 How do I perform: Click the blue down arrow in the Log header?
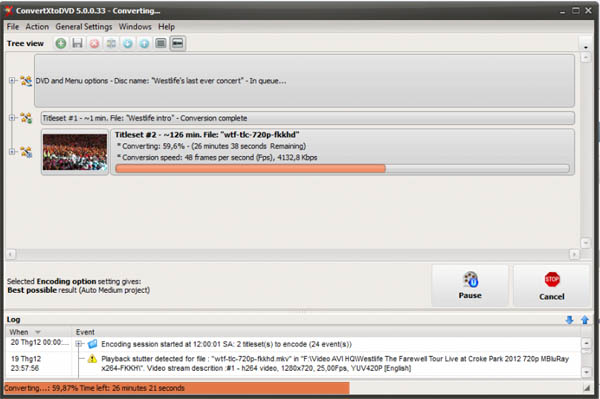[569, 320]
